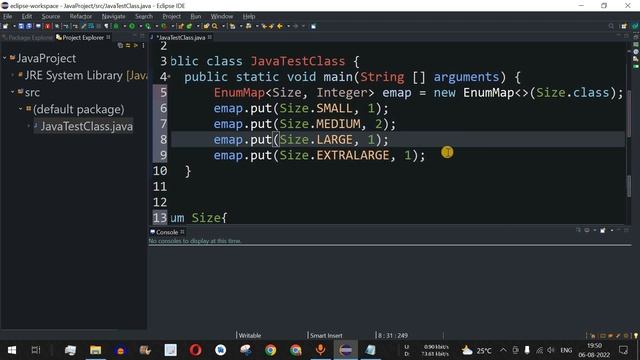The width and height of the screenshot is (640, 360).
Task: Close the JavaTestClass.java editor tab
Action: tap(210, 37)
